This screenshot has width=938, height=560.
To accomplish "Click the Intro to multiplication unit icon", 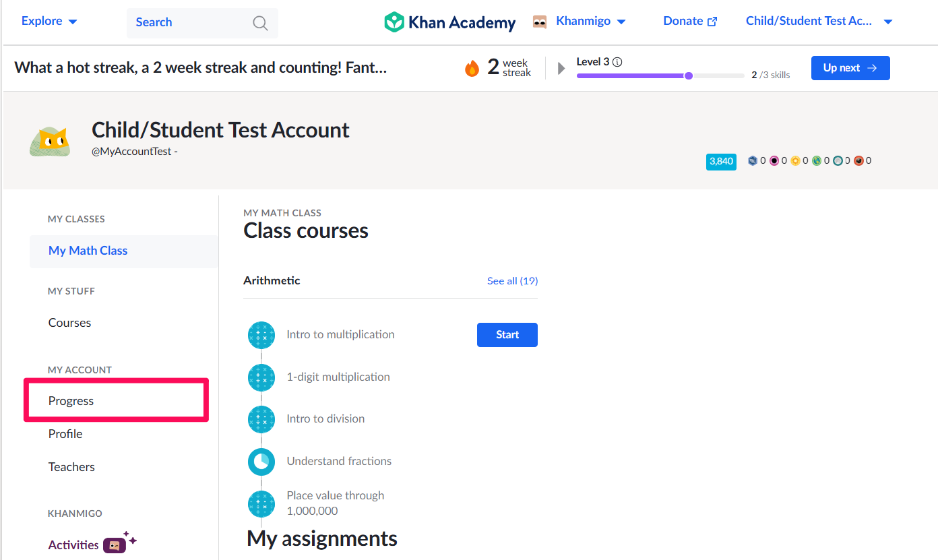I will pos(261,335).
